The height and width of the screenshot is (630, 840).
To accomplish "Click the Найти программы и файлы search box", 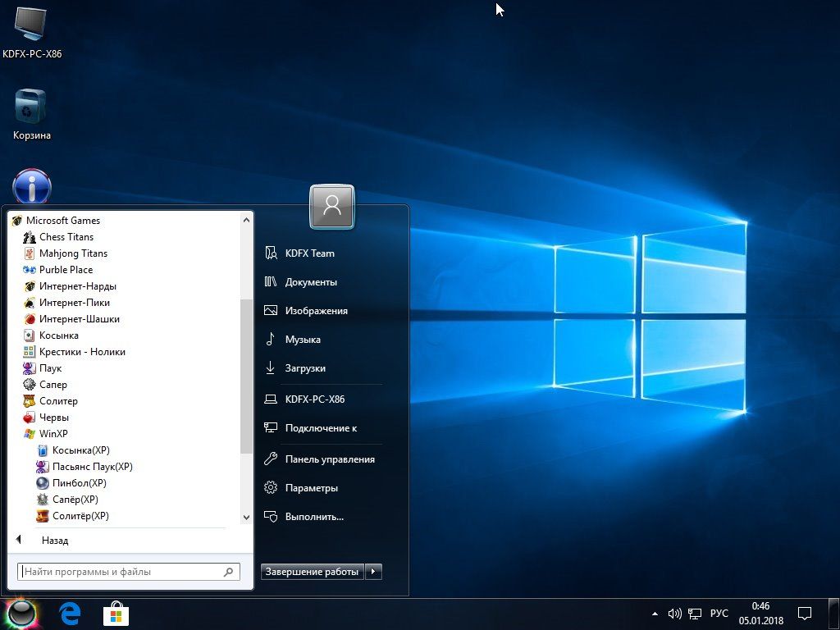I will click(x=121, y=572).
